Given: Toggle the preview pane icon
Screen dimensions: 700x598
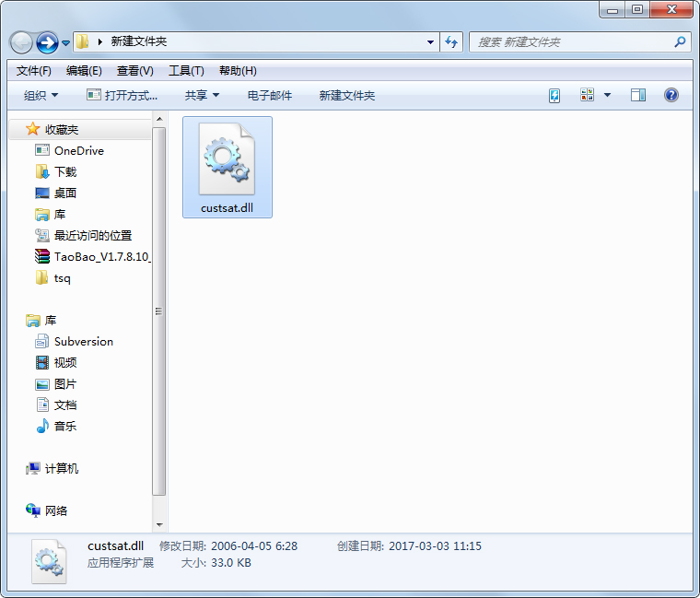Looking at the screenshot, I should pos(638,95).
